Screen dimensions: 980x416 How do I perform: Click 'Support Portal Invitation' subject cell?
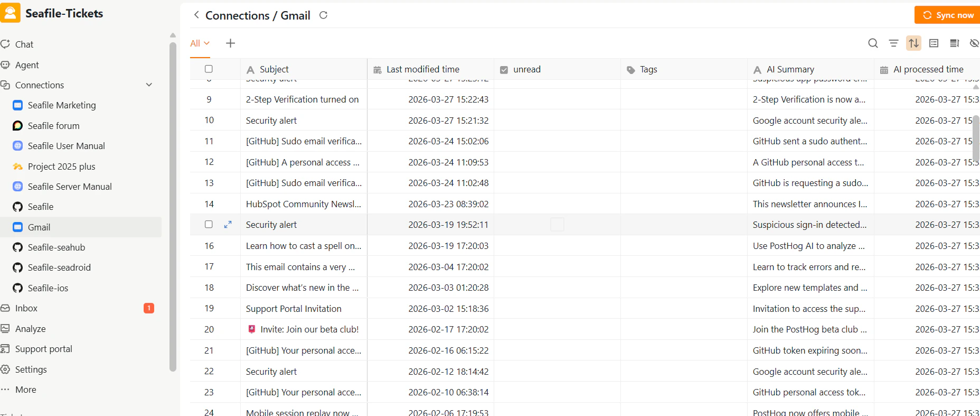[304, 309]
